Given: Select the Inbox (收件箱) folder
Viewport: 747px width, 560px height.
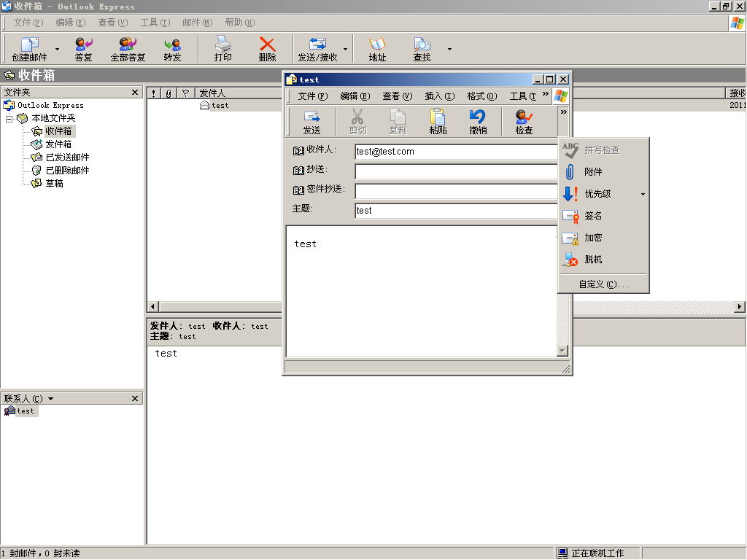Looking at the screenshot, I should (x=58, y=131).
